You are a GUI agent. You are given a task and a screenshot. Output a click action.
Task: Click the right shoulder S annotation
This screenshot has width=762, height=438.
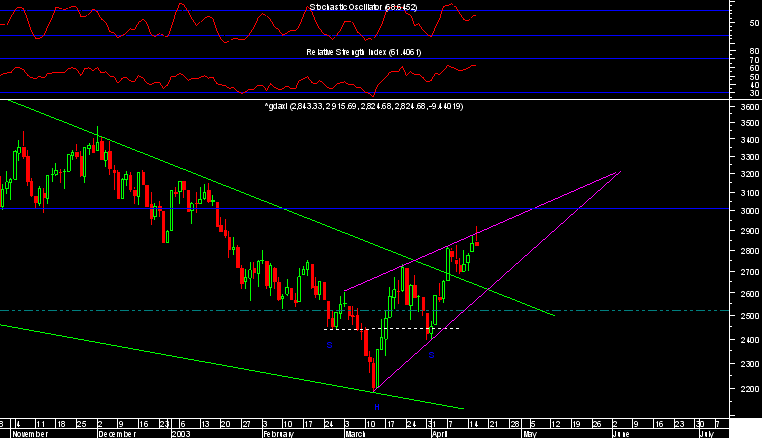tap(431, 356)
